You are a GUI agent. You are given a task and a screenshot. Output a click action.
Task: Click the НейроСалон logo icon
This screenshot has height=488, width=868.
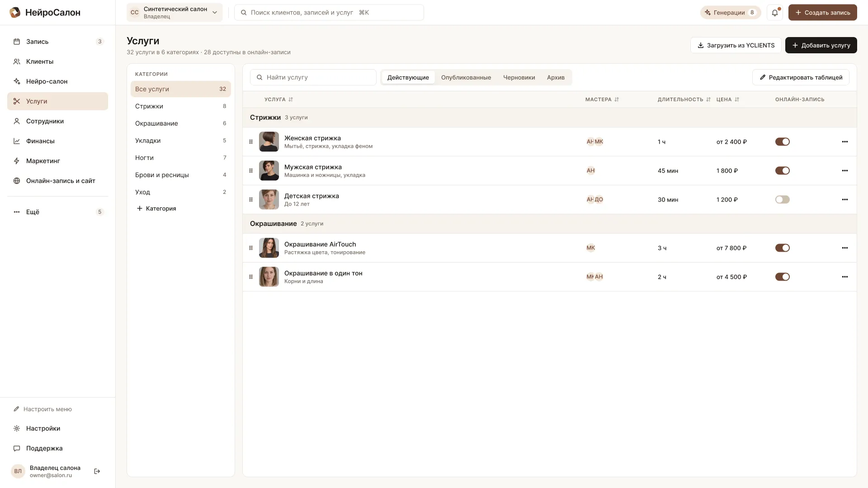point(15,13)
